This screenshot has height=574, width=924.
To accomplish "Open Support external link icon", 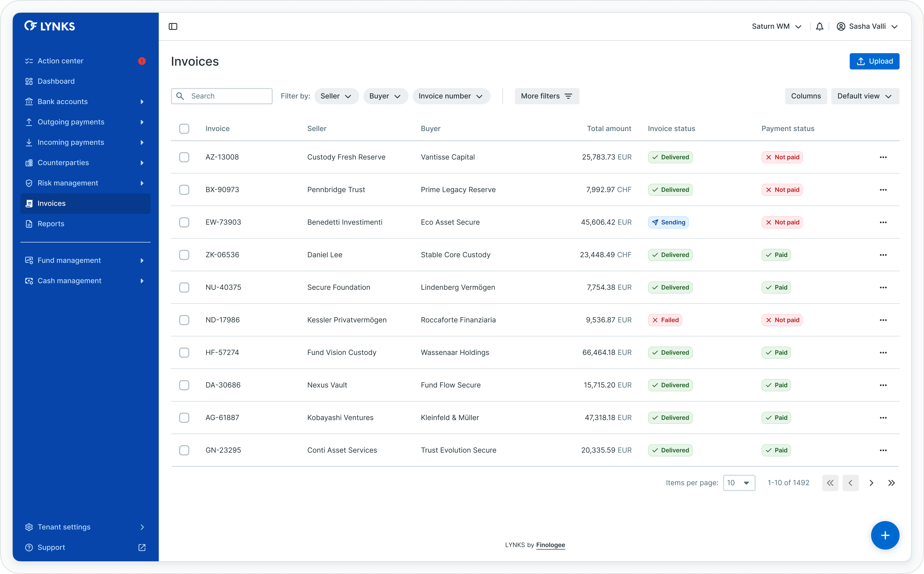I will pos(142,548).
